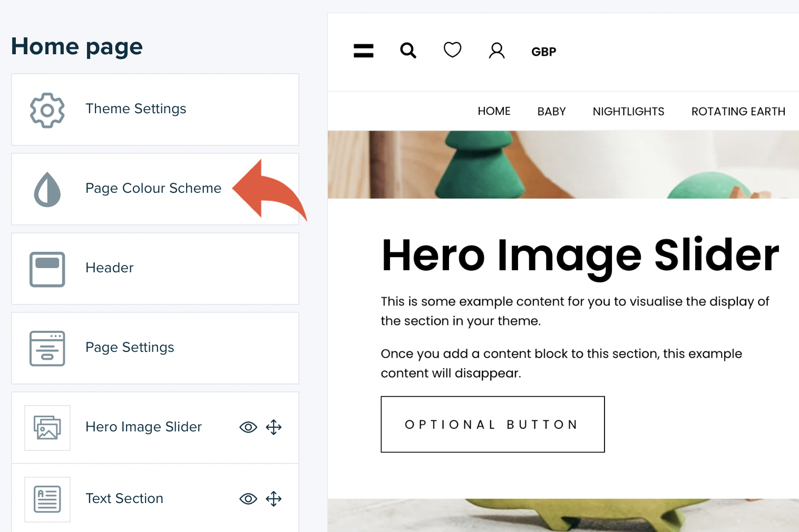This screenshot has width=799, height=532.
Task: Click the Page Colour Scheme droplet icon
Action: pyautogui.click(x=47, y=189)
